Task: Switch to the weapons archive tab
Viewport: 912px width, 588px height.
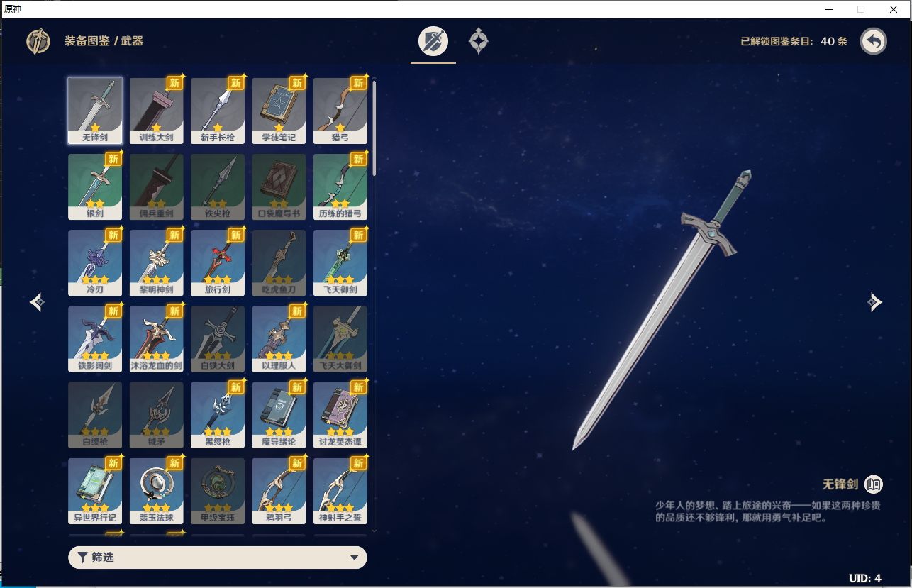Action: 433,41
